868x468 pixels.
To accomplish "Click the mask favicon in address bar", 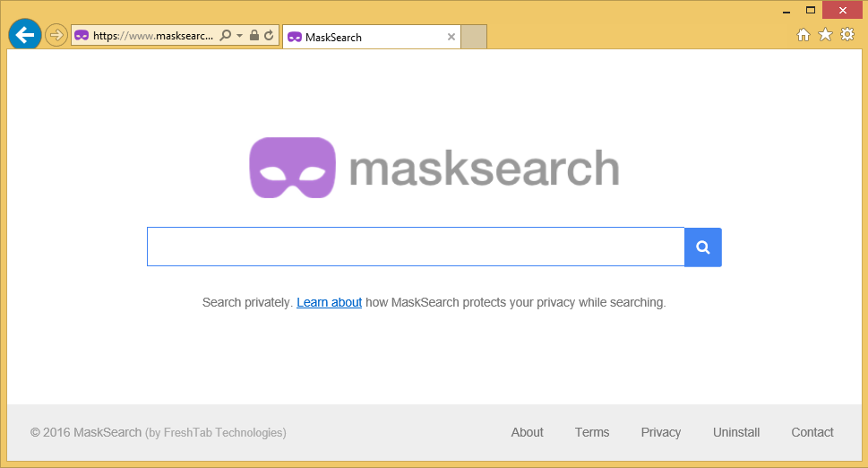I will pyautogui.click(x=82, y=36).
